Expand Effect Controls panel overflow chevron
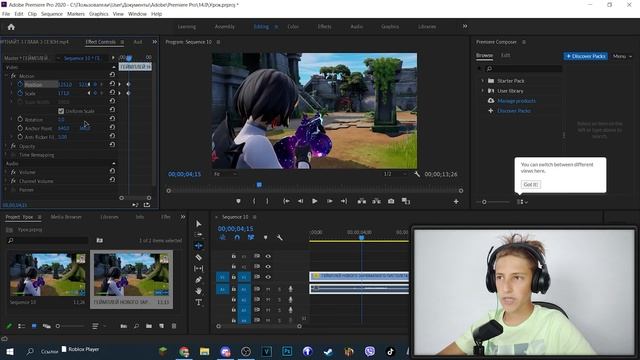This screenshot has height=360, width=640. (x=155, y=42)
